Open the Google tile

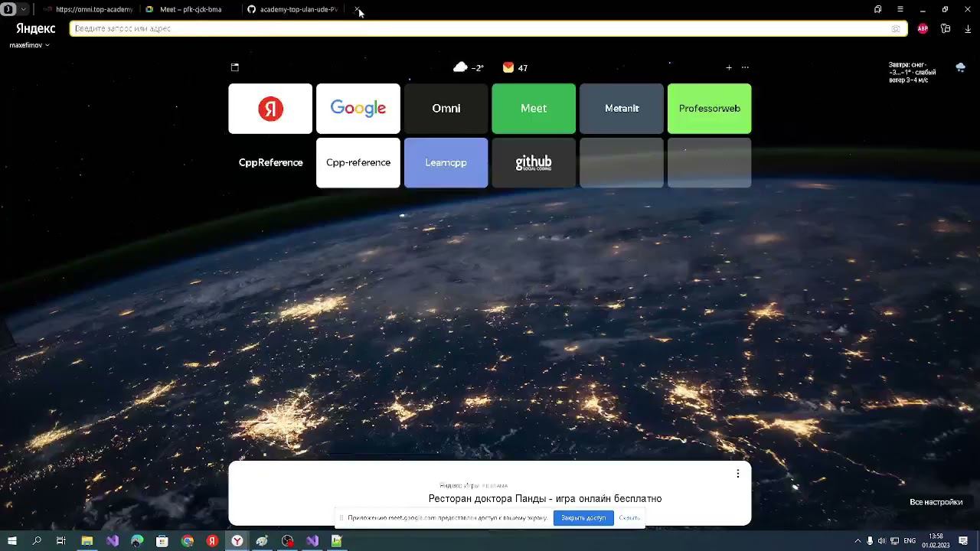pos(358,109)
